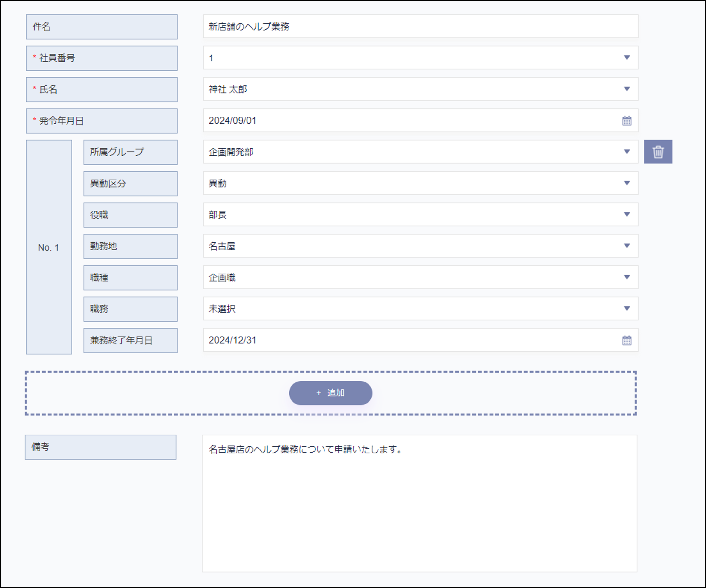This screenshot has height=588, width=706.
Task: Click the 異動区分 label
Action: pos(130,184)
